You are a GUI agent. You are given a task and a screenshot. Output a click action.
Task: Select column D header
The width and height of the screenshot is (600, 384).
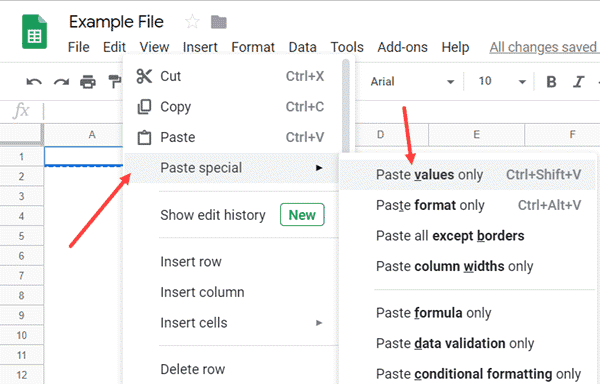[x=391, y=135]
